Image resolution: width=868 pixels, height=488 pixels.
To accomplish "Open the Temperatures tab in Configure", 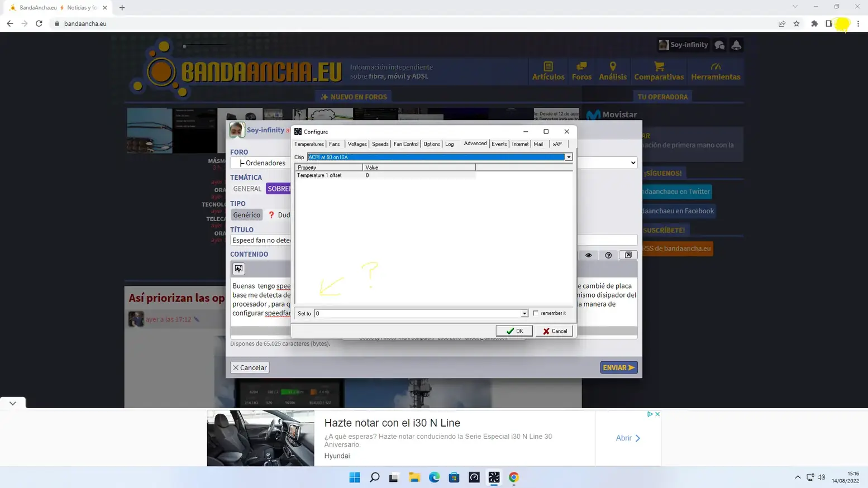I will [309, 144].
